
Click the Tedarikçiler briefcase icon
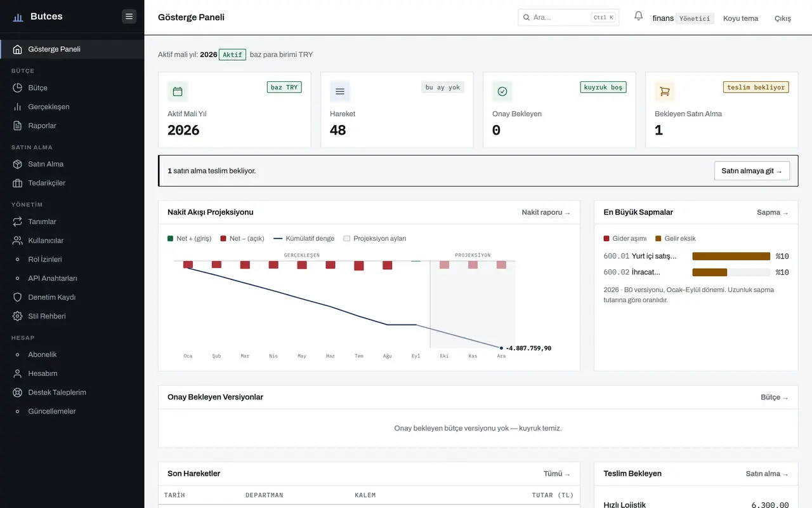[x=18, y=183]
